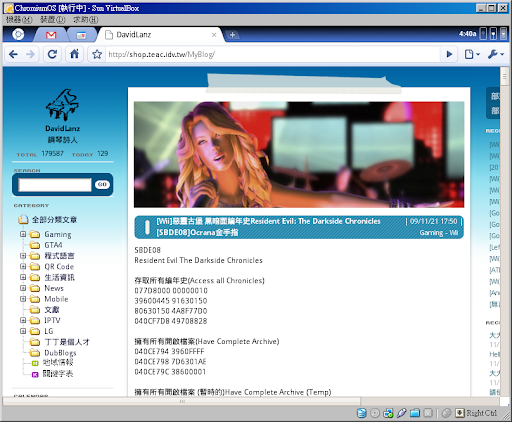Click the browser back arrow
Viewport: 512px width, 422px height.
point(13,54)
